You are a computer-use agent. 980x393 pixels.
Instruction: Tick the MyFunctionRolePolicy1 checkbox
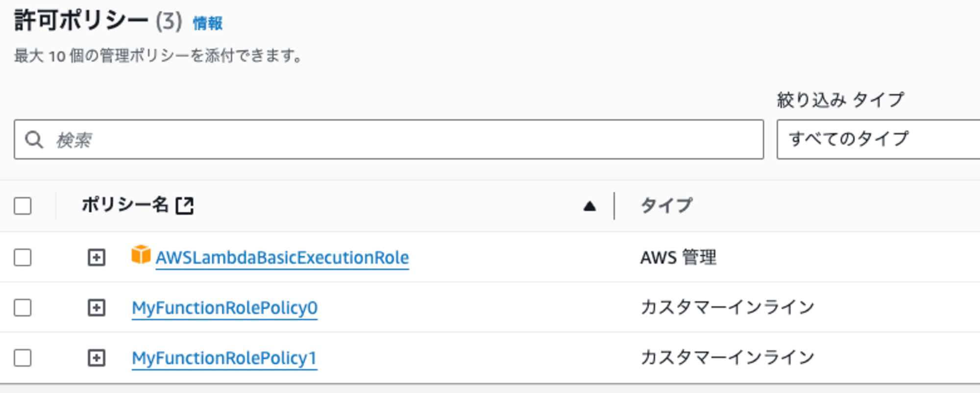pyautogui.click(x=23, y=358)
